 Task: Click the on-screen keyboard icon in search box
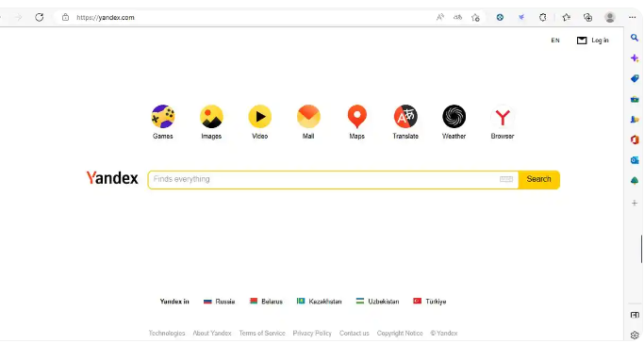tap(506, 179)
